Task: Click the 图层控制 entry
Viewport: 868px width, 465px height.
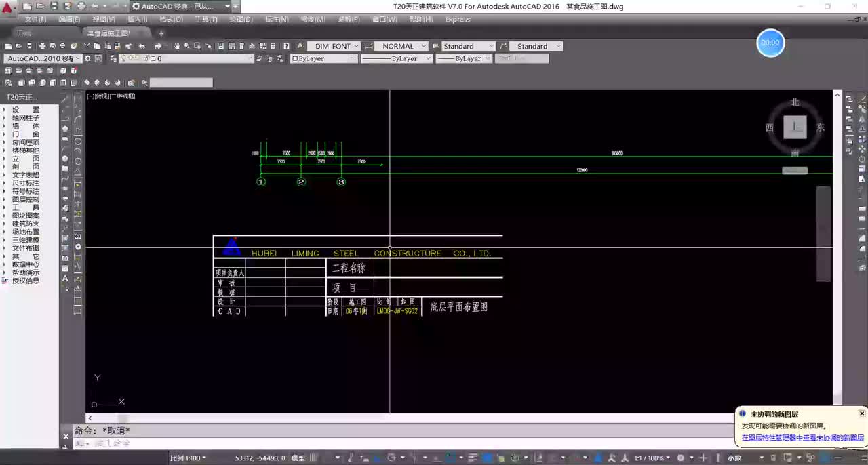Action: click(x=26, y=199)
